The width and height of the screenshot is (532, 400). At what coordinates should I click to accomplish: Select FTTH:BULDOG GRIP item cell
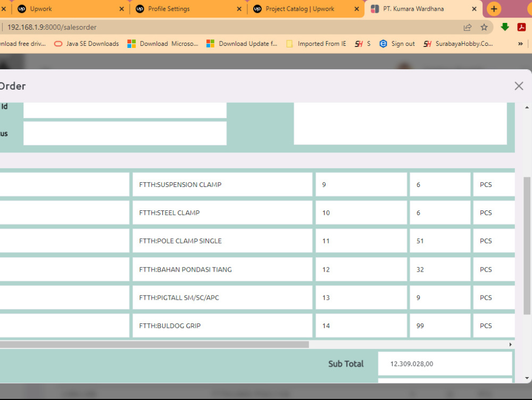[x=222, y=325]
